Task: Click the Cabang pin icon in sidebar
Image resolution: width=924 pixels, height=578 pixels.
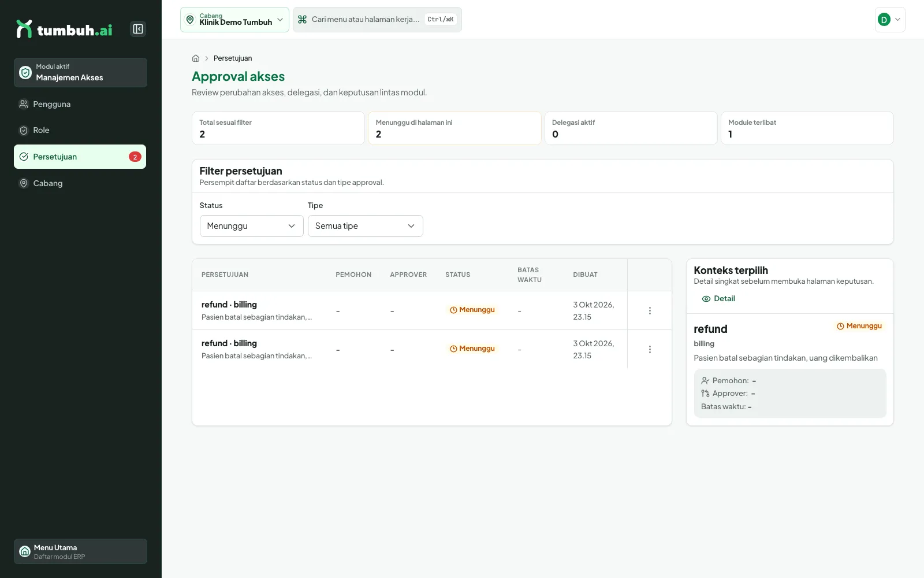Action: [x=24, y=183]
